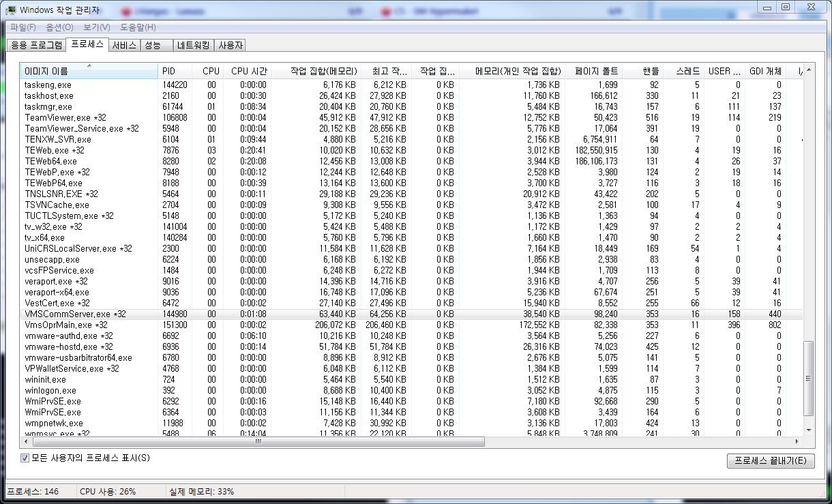Open the 보기(V) menu

click(97, 27)
